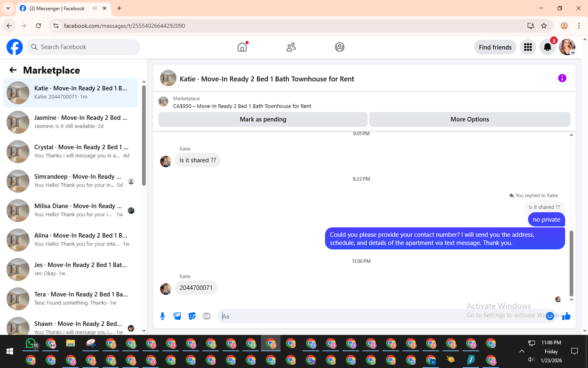Image resolution: width=588 pixels, height=368 pixels.
Task: Attach a file with the photo icon
Action: tap(177, 316)
